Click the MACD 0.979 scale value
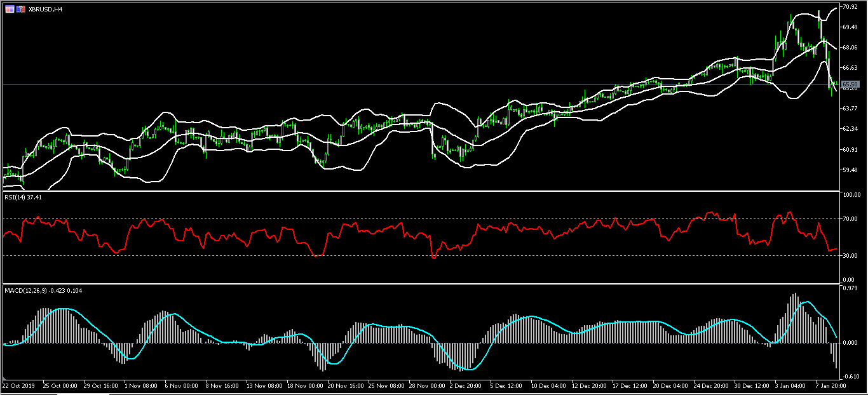The width and height of the screenshot is (868, 395). pyautogui.click(x=848, y=289)
